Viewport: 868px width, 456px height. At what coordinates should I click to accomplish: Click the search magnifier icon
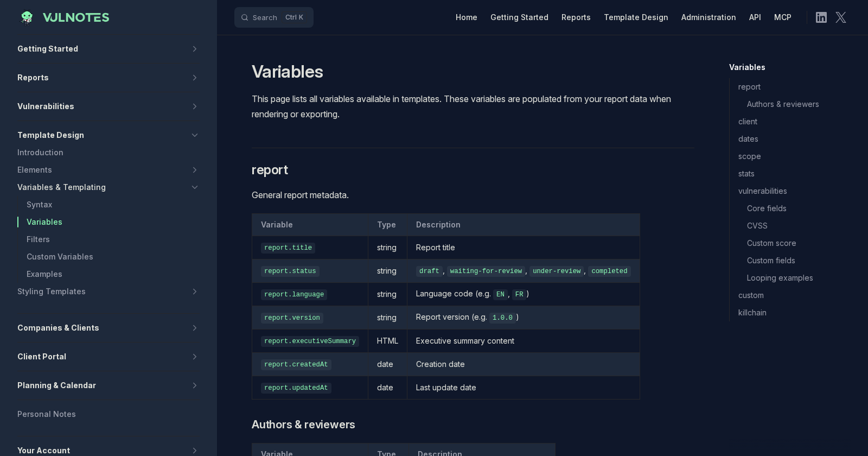pos(245,17)
